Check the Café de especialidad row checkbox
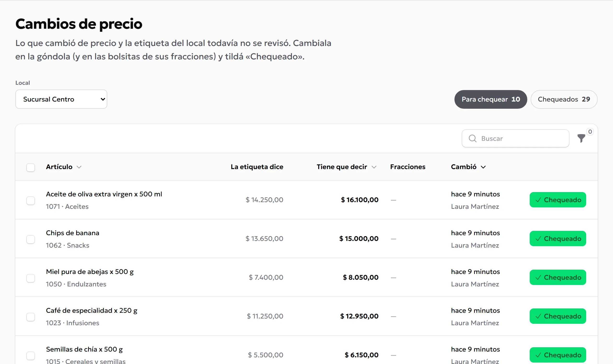 (31, 317)
